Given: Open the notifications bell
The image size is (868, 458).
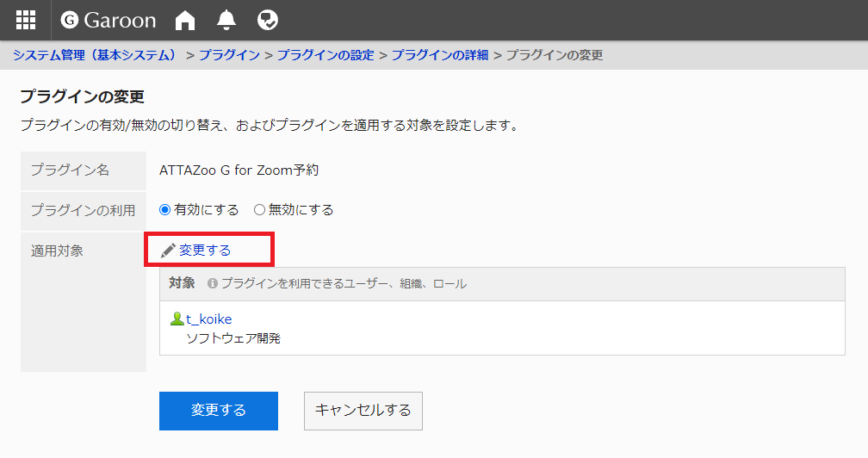Looking at the screenshot, I should coord(226,20).
